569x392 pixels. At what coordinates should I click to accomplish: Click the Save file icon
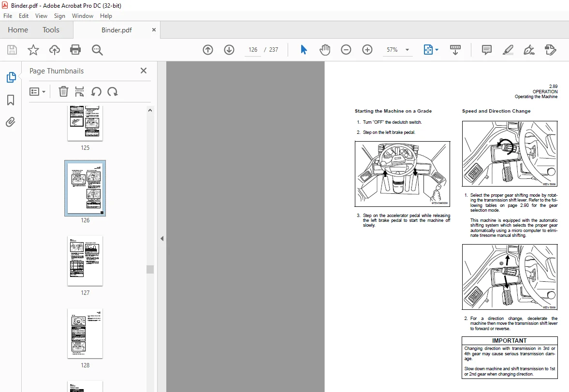pyautogui.click(x=12, y=50)
